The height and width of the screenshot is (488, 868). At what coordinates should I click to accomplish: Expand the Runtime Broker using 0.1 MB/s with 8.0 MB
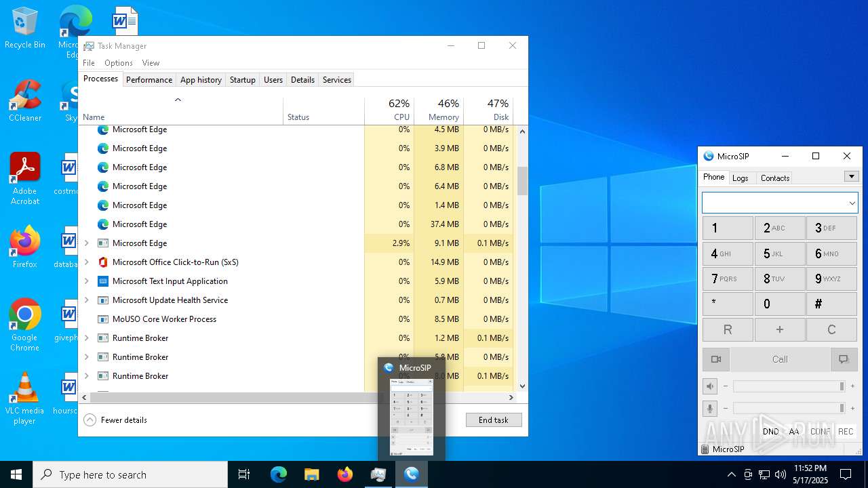(86, 376)
